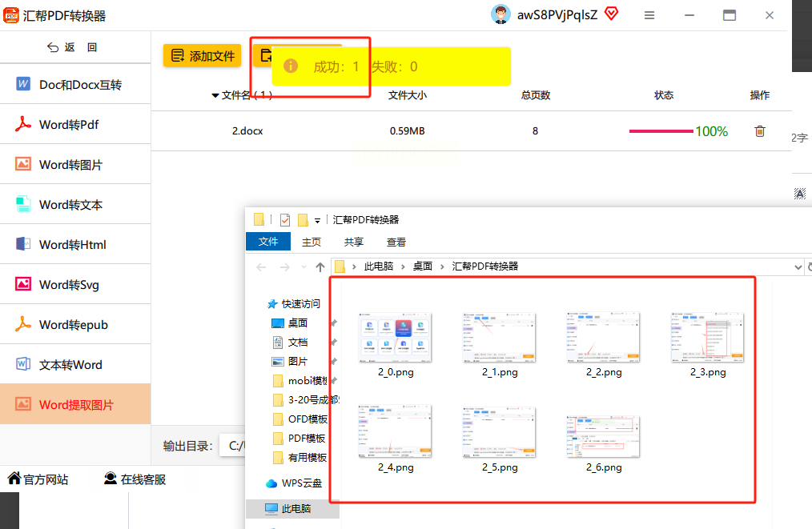Click the 状态 column header

pos(664,95)
